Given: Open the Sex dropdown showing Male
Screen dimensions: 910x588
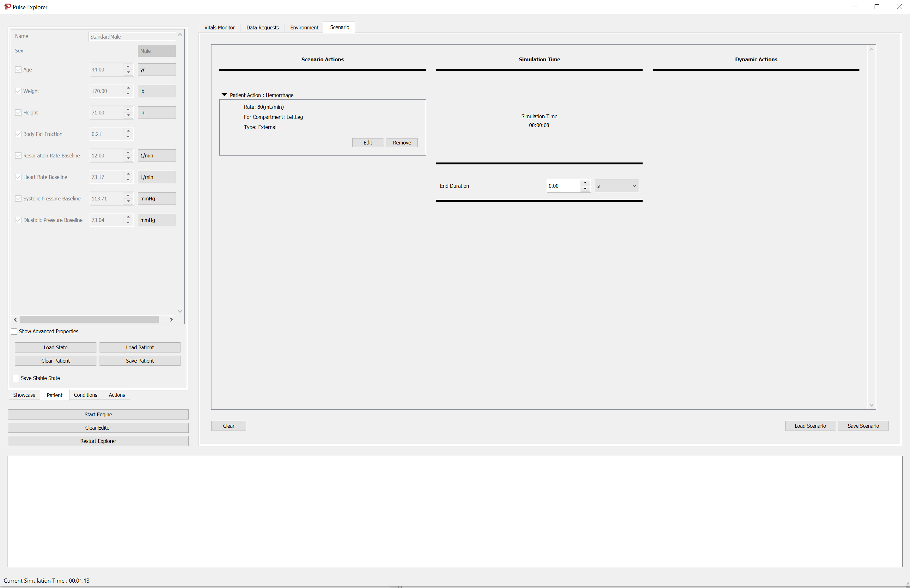Looking at the screenshot, I should click(156, 51).
